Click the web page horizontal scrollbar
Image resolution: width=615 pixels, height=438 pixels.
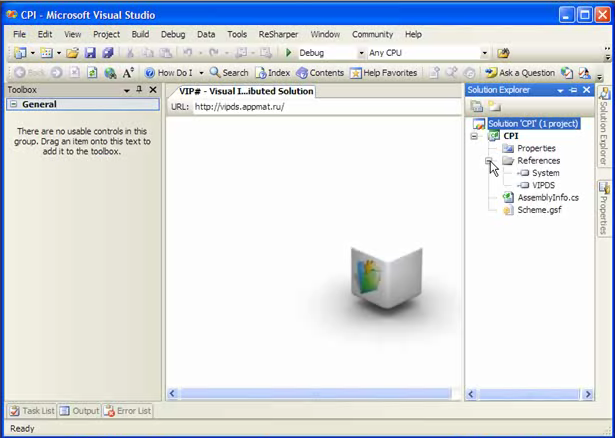314,394
